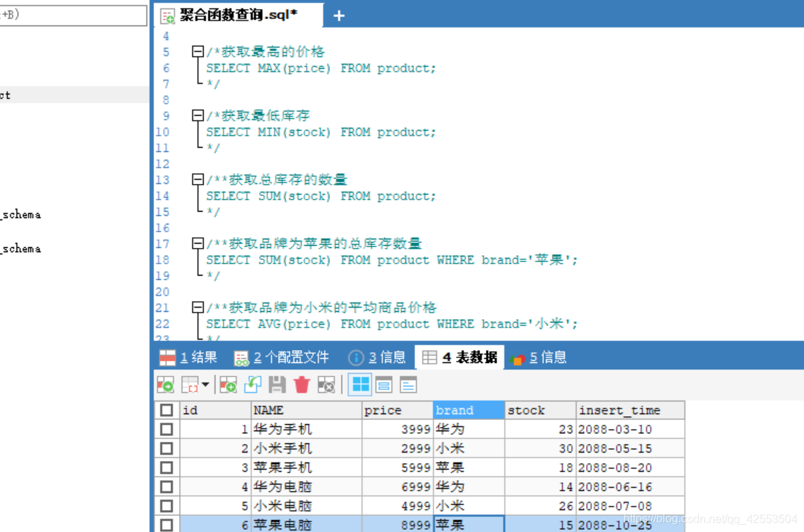Open the 1 结果 tab

coord(188,357)
